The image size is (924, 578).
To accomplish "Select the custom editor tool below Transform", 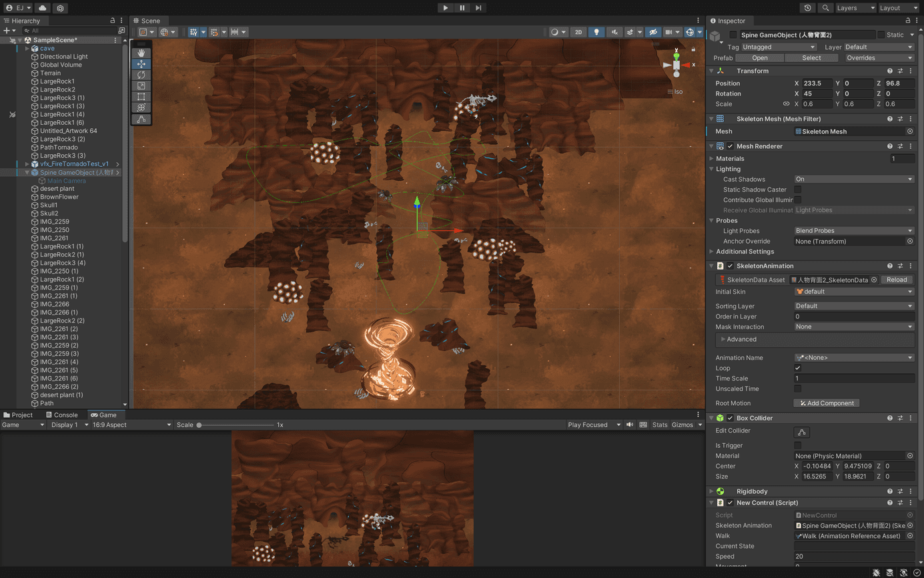I will click(x=141, y=119).
